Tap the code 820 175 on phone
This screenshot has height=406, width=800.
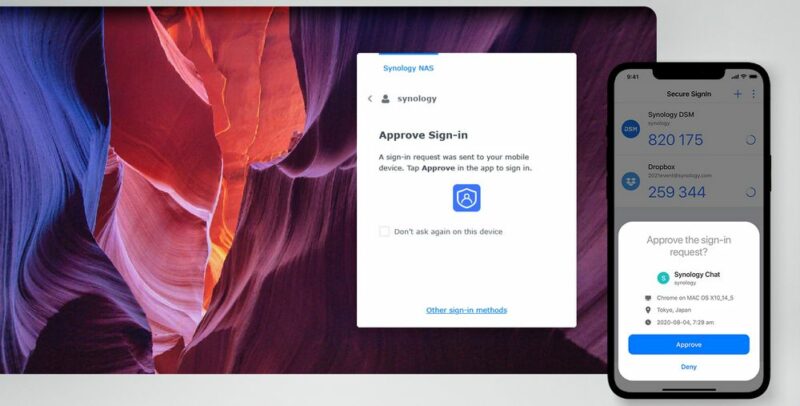[676, 140]
